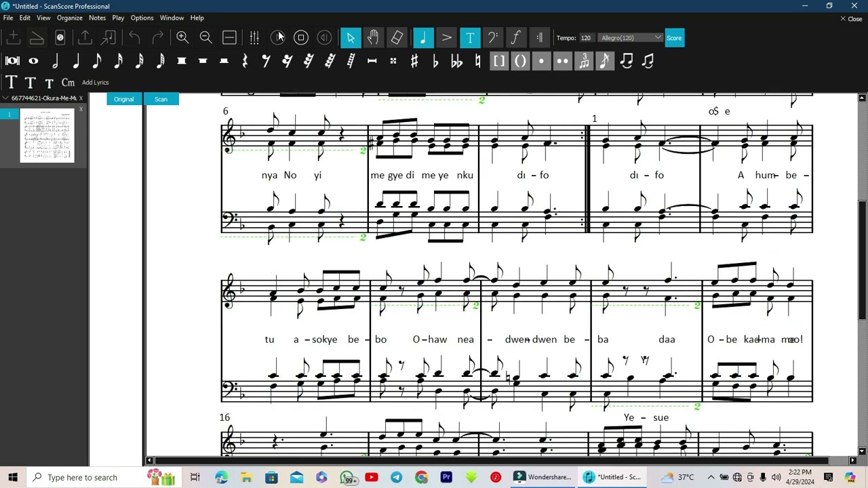Select the quarter rest symbol
Image resolution: width=868 pixels, height=488 pixels.
(245, 61)
